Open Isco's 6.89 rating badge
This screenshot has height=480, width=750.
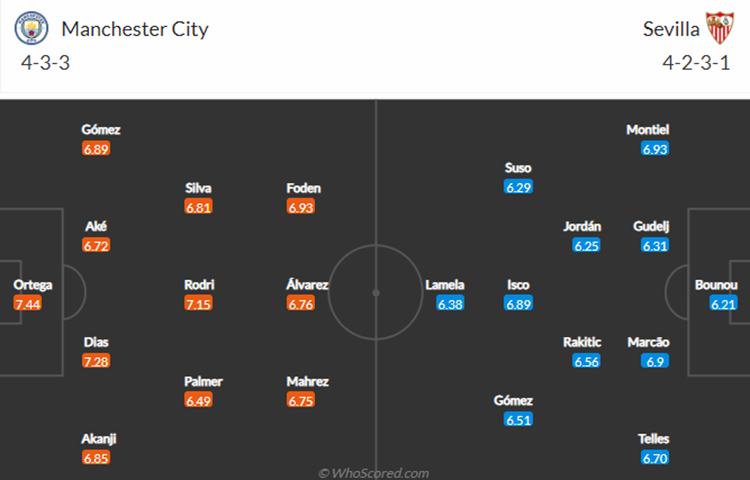(518, 304)
